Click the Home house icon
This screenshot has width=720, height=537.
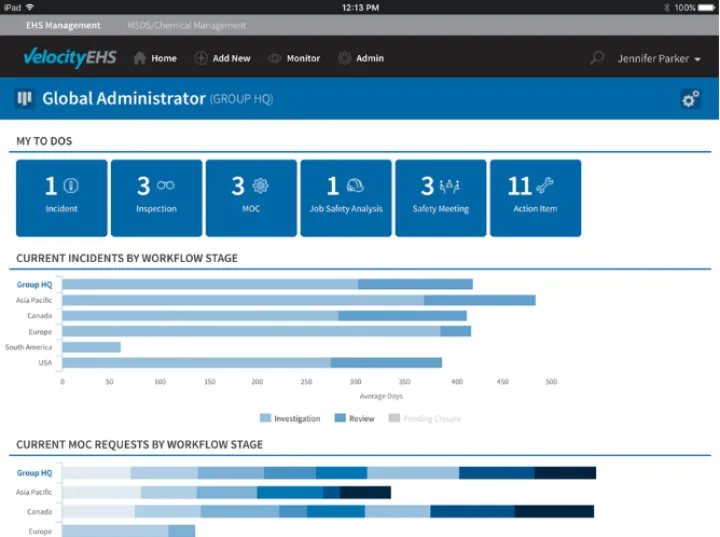(140, 58)
